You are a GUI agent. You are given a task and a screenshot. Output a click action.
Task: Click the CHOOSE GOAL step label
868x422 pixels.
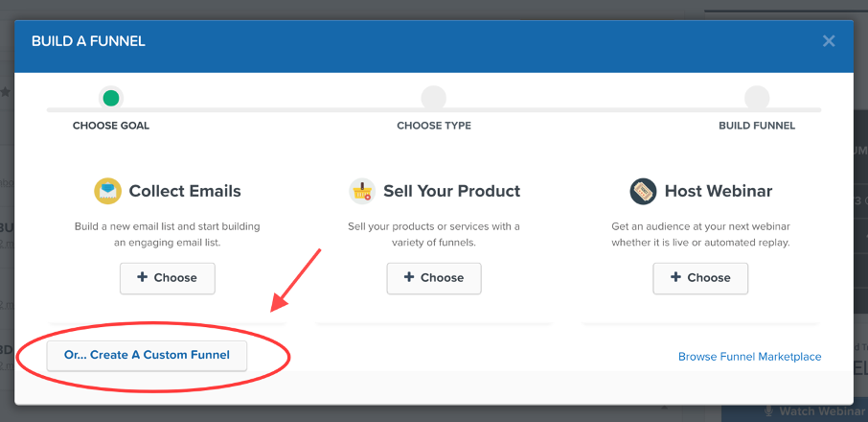click(111, 126)
